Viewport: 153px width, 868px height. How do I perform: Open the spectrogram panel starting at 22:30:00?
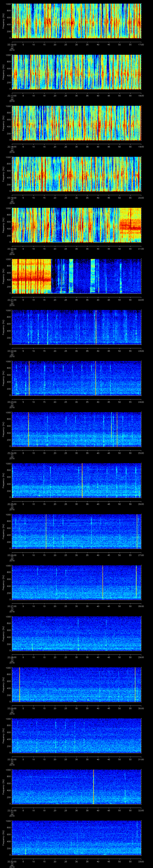coord(77,736)
